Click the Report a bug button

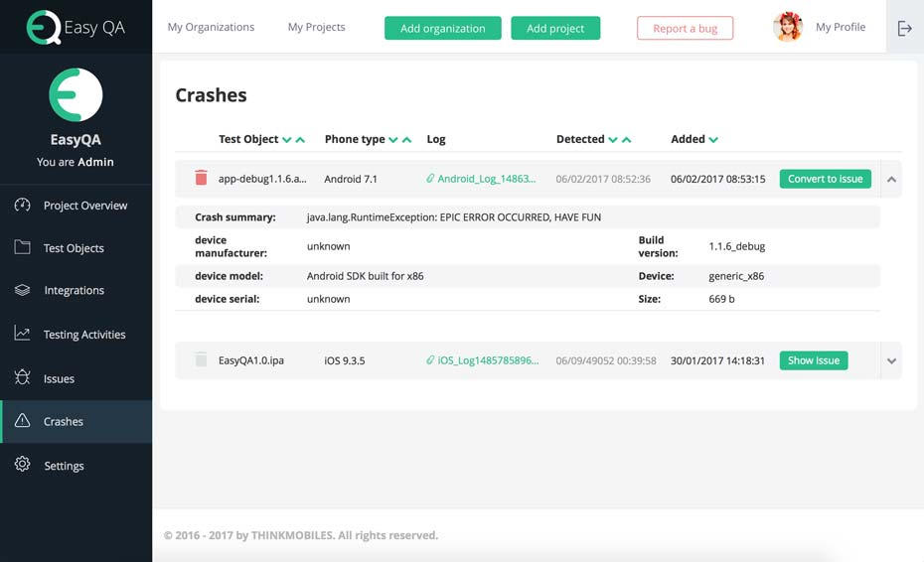point(685,29)
